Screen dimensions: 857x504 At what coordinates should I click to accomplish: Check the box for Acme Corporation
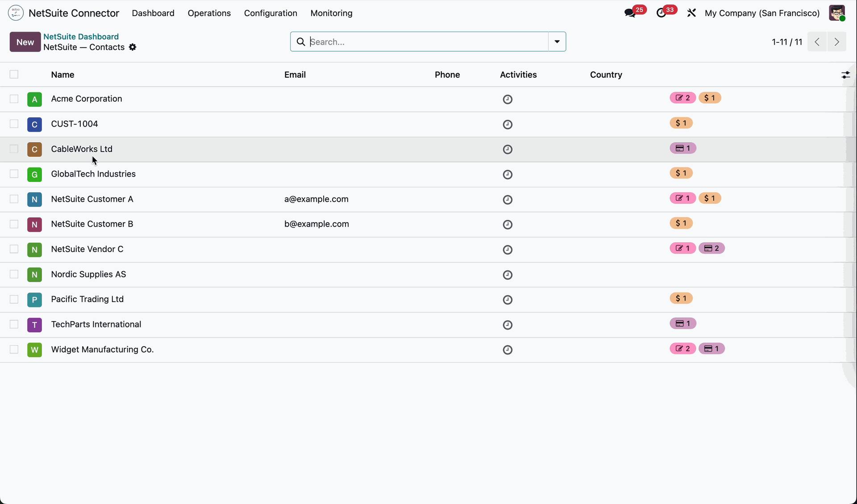14,99
